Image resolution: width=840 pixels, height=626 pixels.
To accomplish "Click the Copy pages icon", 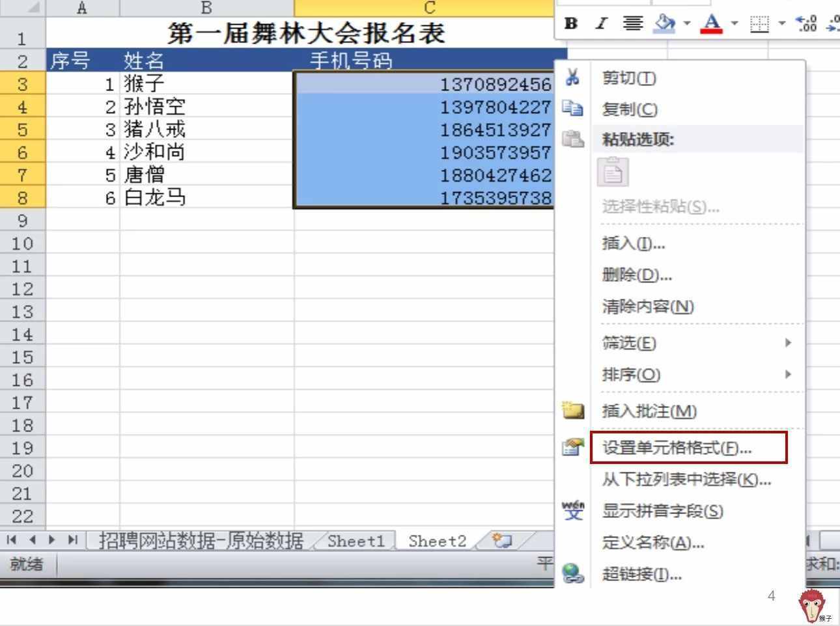I will click(x=572, y=108).
